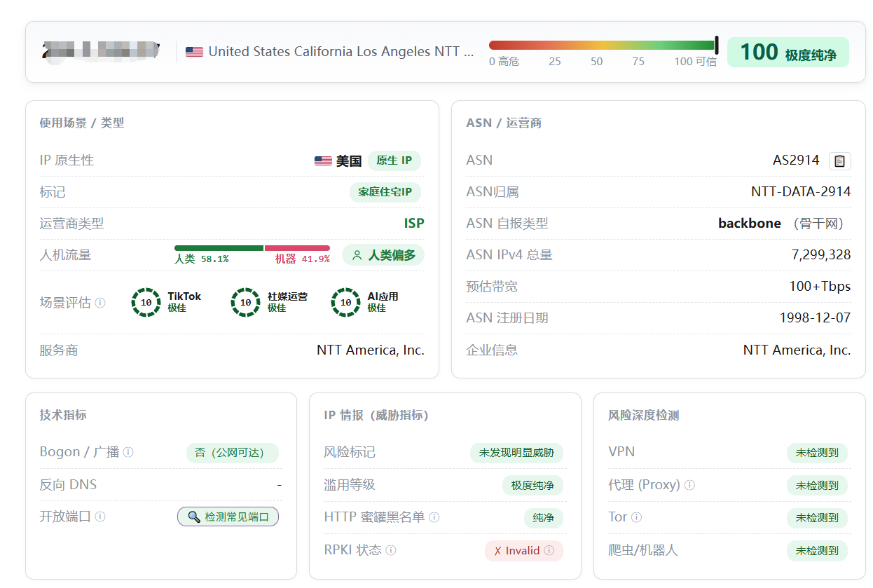Viewport: 873px width, 588px height.
Task: Open the info icon beside 代理 (Proxy)
Action: (x=689, y=485)
